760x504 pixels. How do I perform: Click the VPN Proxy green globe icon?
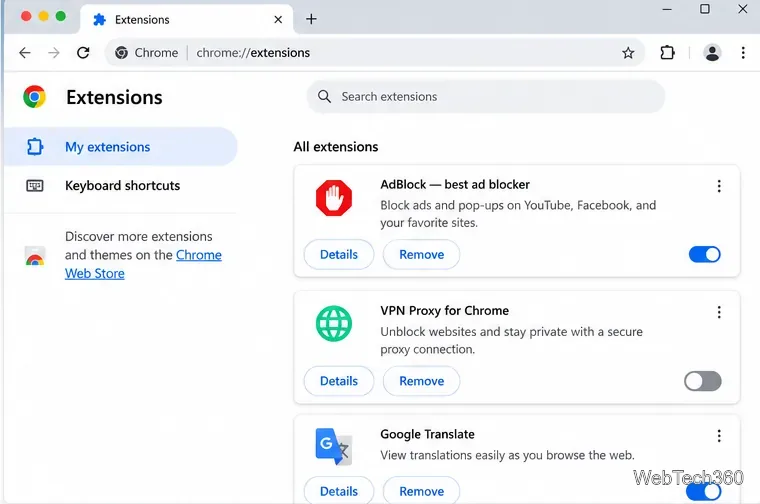click(x=334, y=323)
